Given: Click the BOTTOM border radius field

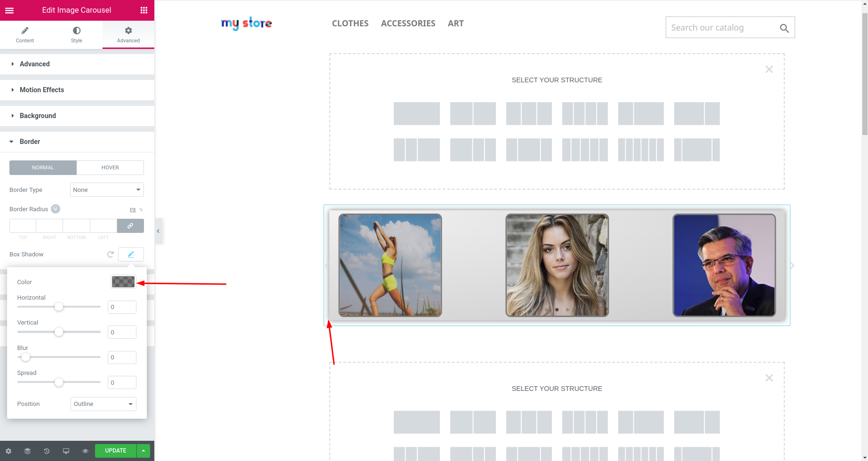Looking at the screenshot, I should 76,226.
